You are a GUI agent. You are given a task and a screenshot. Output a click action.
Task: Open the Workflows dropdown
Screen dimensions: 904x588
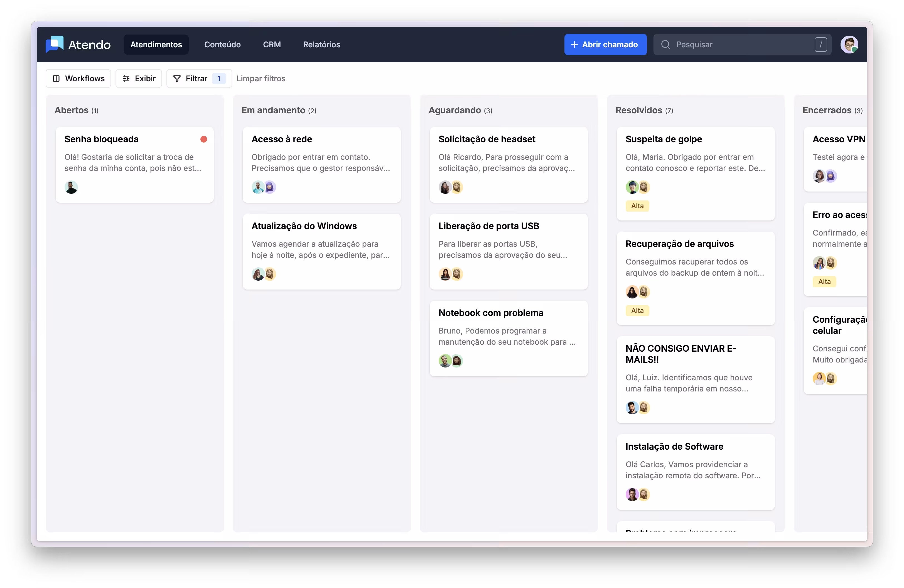coord(78,79)
